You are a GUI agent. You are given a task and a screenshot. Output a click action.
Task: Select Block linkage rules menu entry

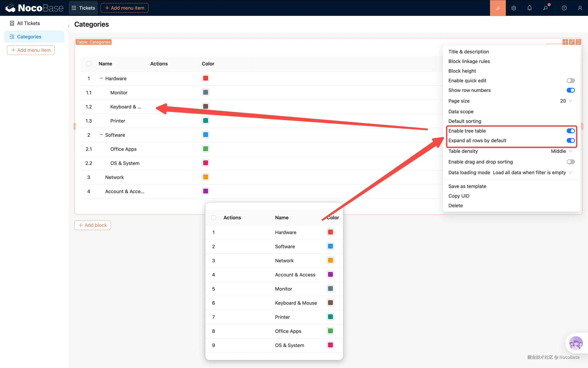pos(469,61)
